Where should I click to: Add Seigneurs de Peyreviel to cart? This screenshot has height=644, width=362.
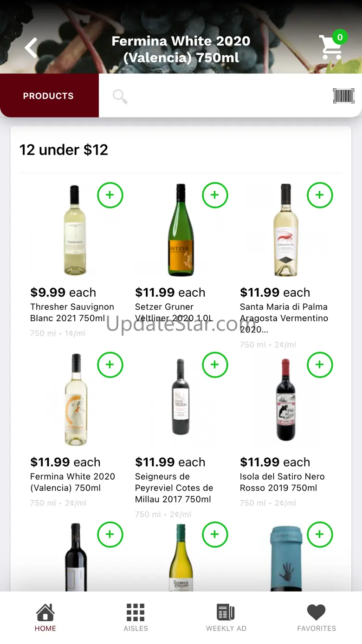pos(215,365)
